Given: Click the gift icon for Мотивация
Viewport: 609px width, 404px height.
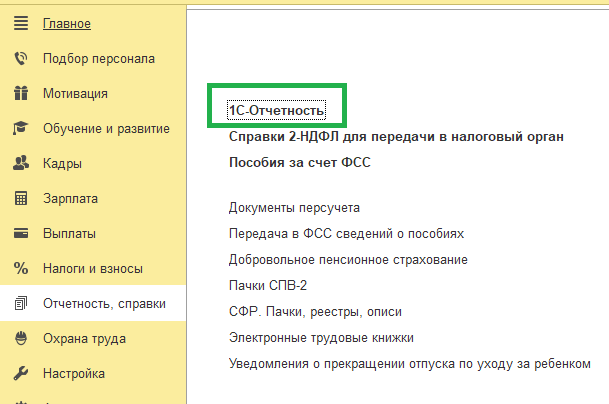Looking at the screenshot, I should (20, 93).
